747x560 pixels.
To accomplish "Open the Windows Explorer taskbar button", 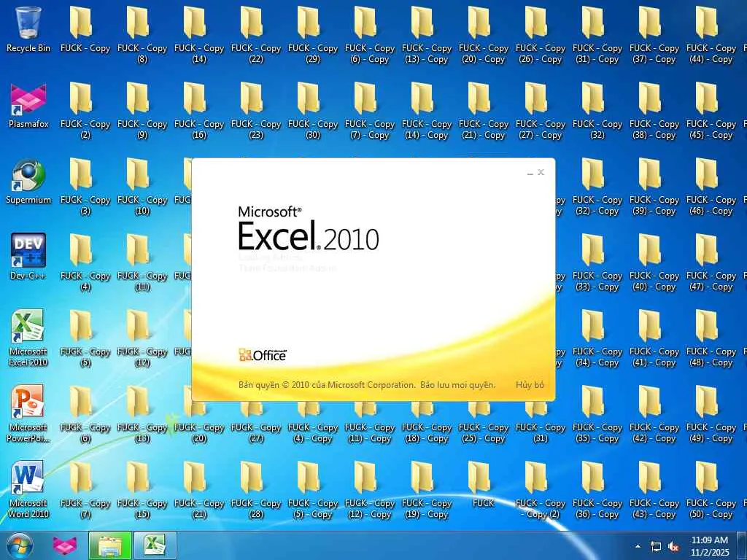I will pyautogui.click(x=110, y=546).
